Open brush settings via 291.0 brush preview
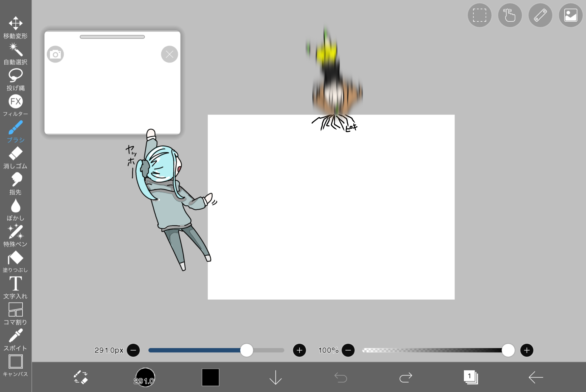586x392 pixels. coord(145,377)
